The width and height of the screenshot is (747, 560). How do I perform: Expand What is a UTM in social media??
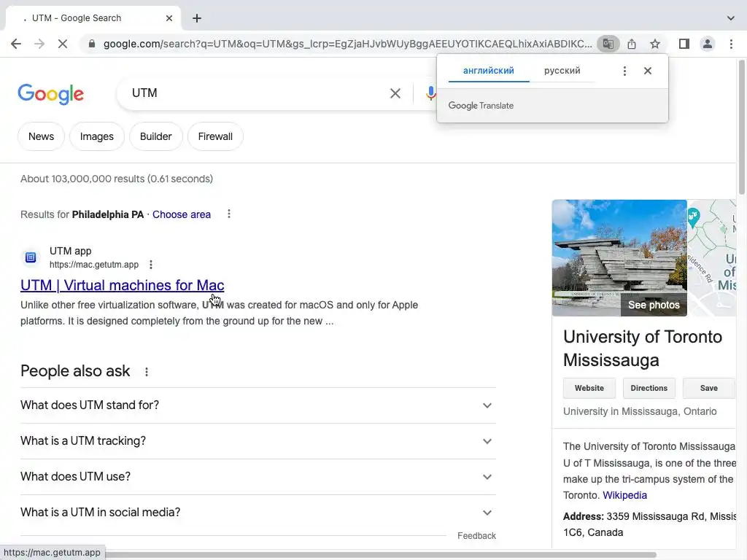[x=258, y=513]
